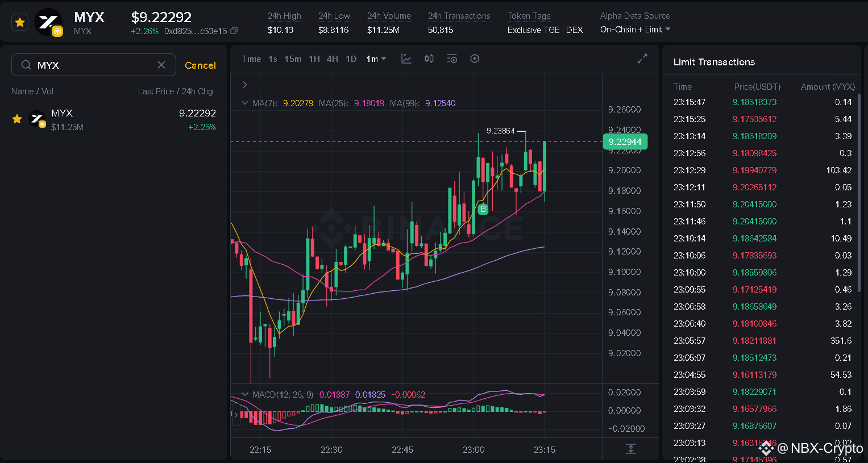Open the candlestick chart type icon
This screenshot has width=868, height=463.
point(429,59)
